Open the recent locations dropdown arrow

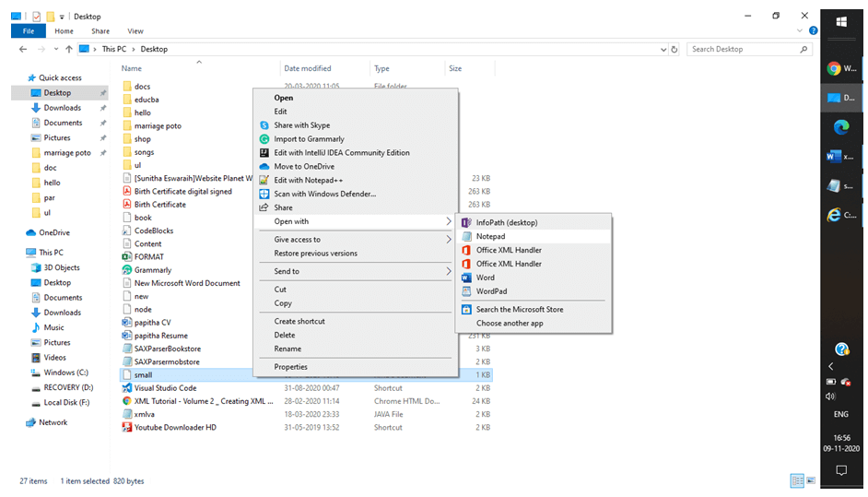pos(56,49)
